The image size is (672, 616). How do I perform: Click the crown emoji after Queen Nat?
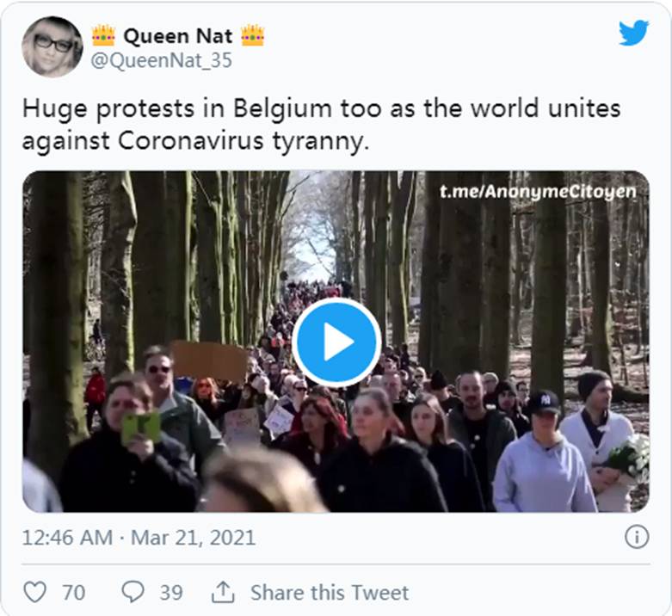tap(252, 35)
